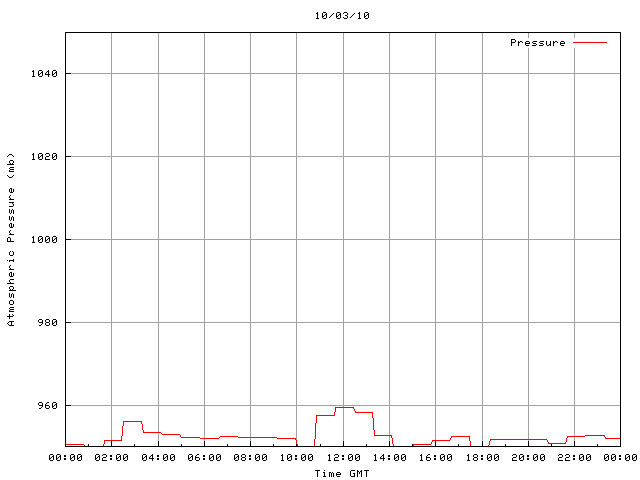
Task: Click the red Pressure legend line
Action: pos(590,42)
